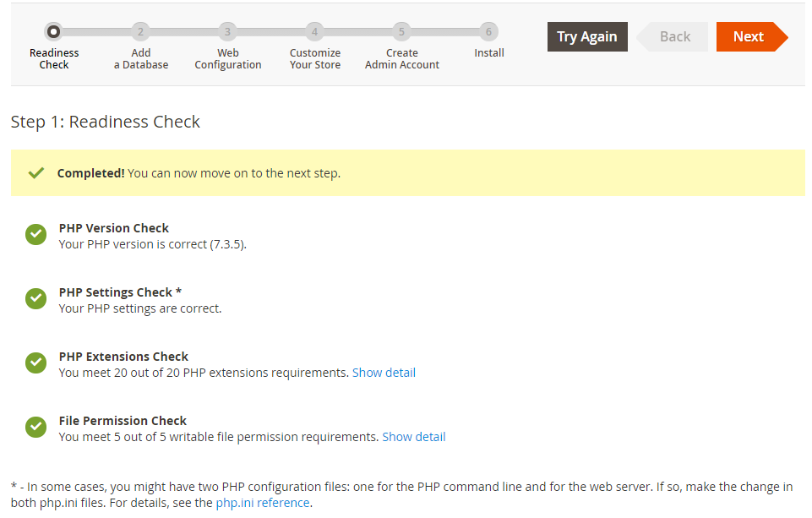
Task: Click the PHP Settings Check green checkmark icon
Action: tap(35, 299)
